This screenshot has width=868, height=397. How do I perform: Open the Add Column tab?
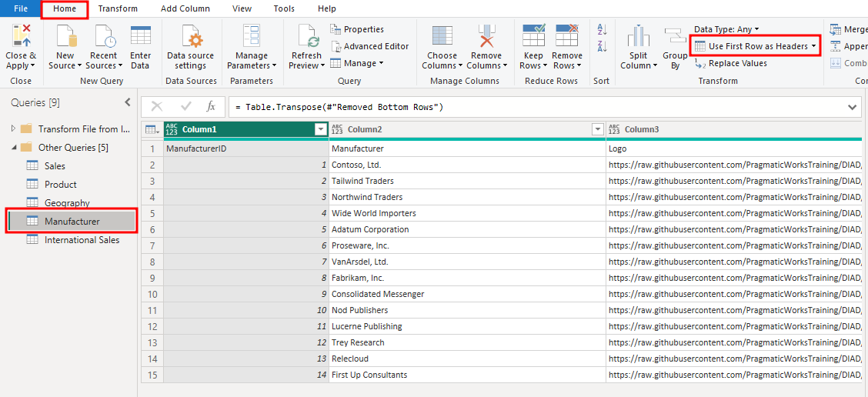185,8
